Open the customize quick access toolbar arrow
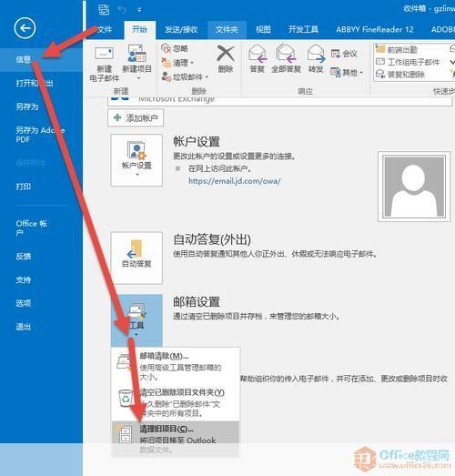 click(x=139, y=10)
